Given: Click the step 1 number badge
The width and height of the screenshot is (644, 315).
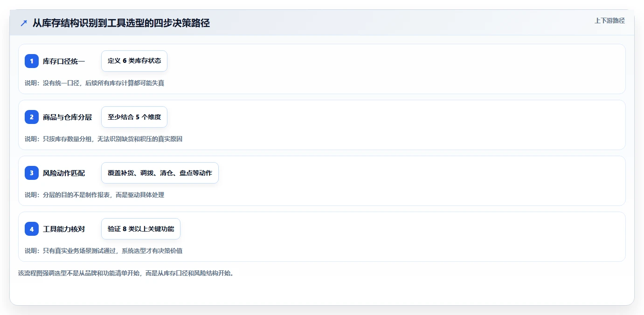Looking at the screenshot, I should coord(32,61).
